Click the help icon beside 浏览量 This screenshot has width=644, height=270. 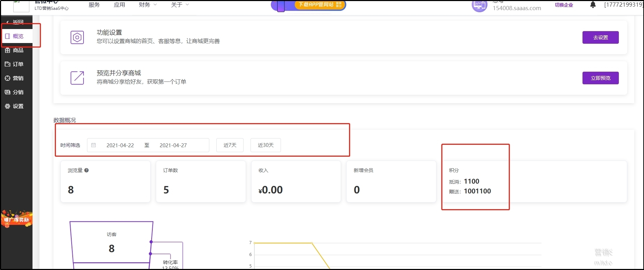coord(87,170)
